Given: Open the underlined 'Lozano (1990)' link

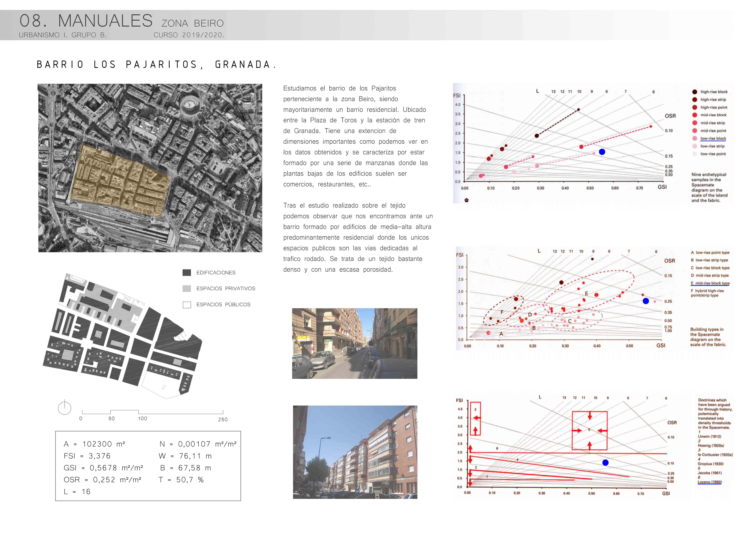Looking at the screenshot, I should click(x=710, y=482).
